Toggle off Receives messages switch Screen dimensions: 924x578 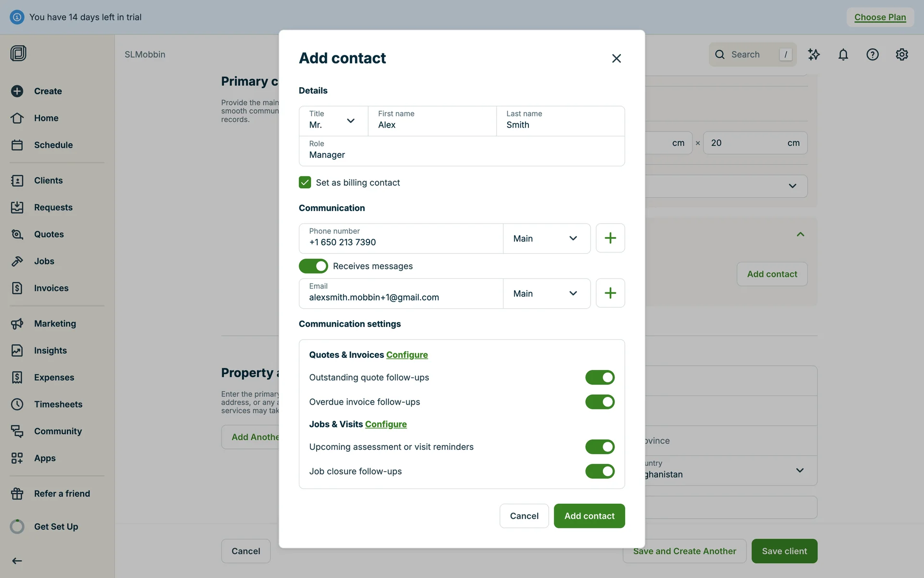point(313,266)
